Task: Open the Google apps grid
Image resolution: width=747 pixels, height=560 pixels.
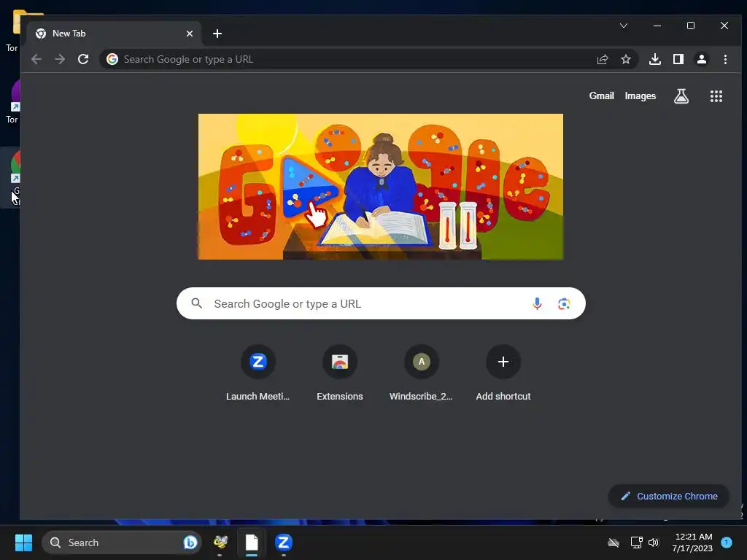Action: click(716, 96)
